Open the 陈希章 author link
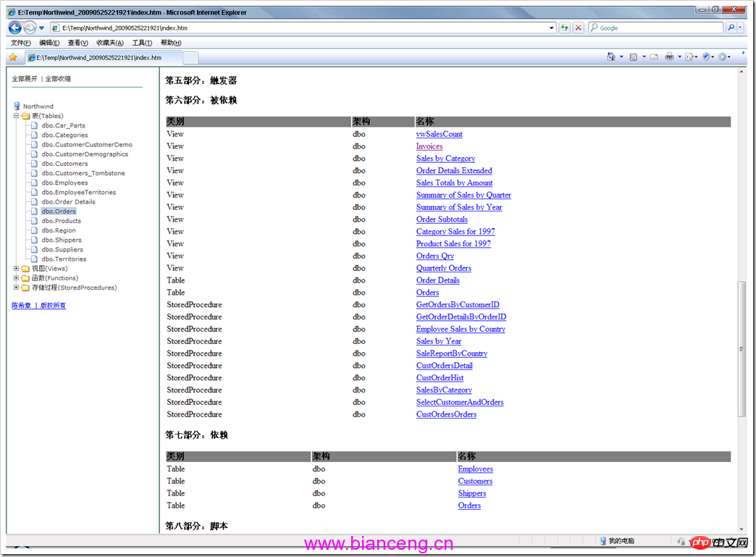756x557 pixels. coord(21,305)
